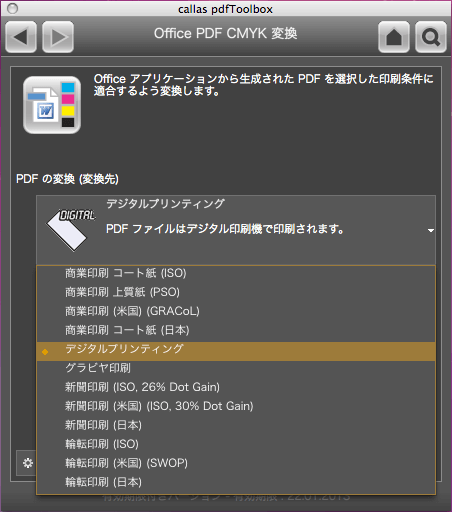Select 新聞印刷 (米国) (ISO, 30% Dot Gain)
Viewport: 452px width, 512px height.
236,406
